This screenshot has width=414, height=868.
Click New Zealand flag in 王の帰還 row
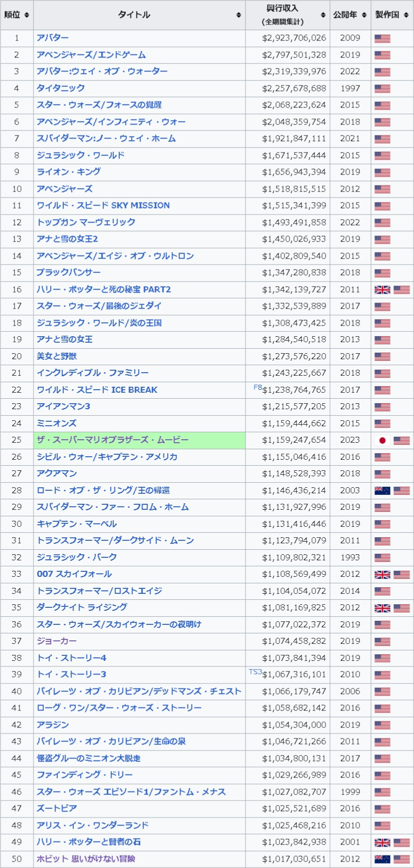382,491
